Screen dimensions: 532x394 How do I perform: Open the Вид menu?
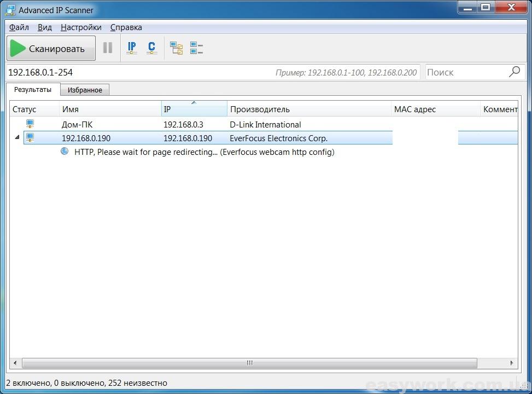(x=45, y=27)
